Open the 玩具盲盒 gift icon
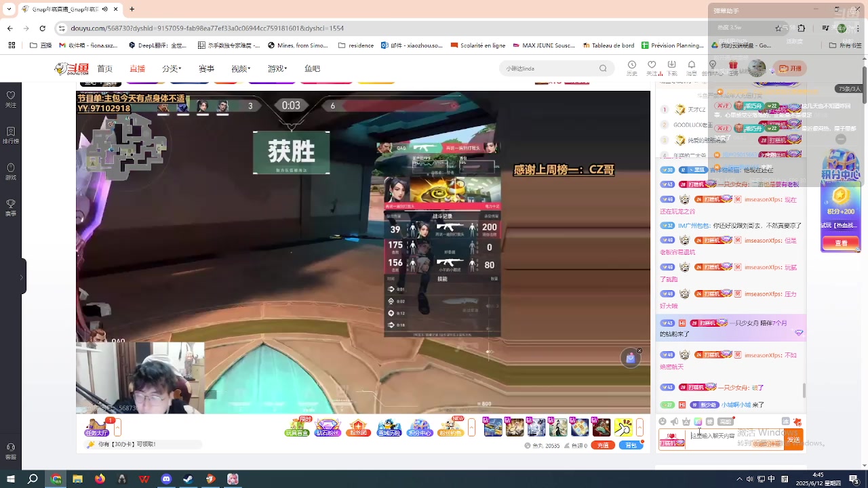868x488 pixels. click(x=296, y=427)
